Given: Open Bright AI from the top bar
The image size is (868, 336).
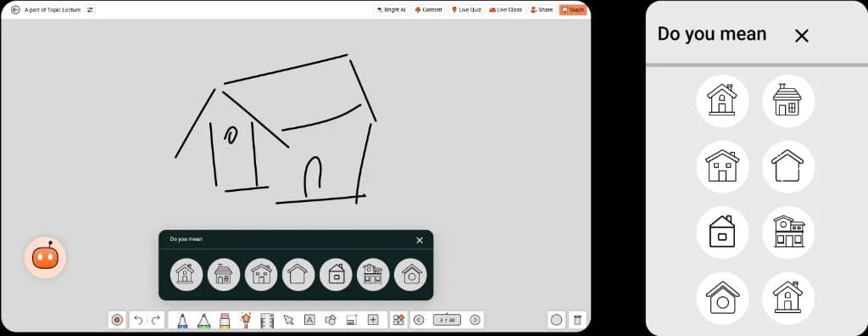Looking at the screenshot, I should click(x=391, y=9).
